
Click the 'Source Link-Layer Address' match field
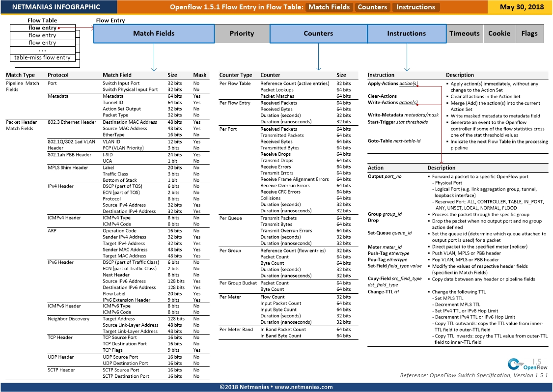[131, 325]
